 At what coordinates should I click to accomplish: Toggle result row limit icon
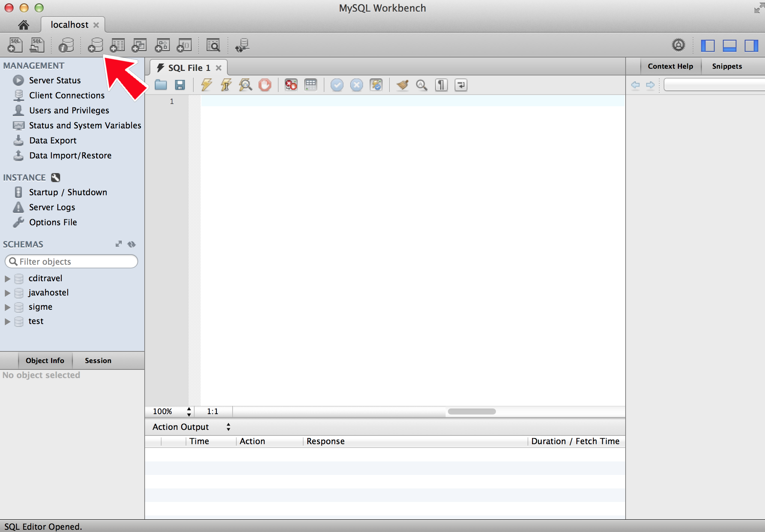pos(311,85)
